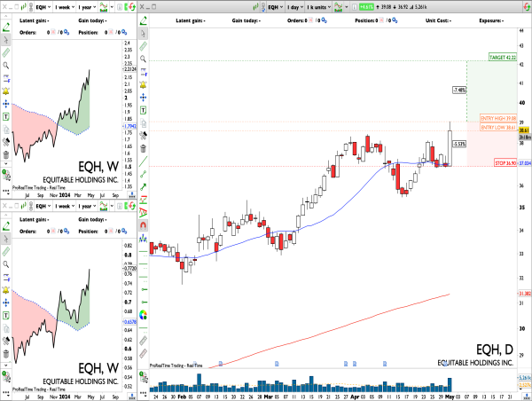Click the green bars chart-style icon in daily header
This screenshot has width=532, height=401.
point(256,7)
